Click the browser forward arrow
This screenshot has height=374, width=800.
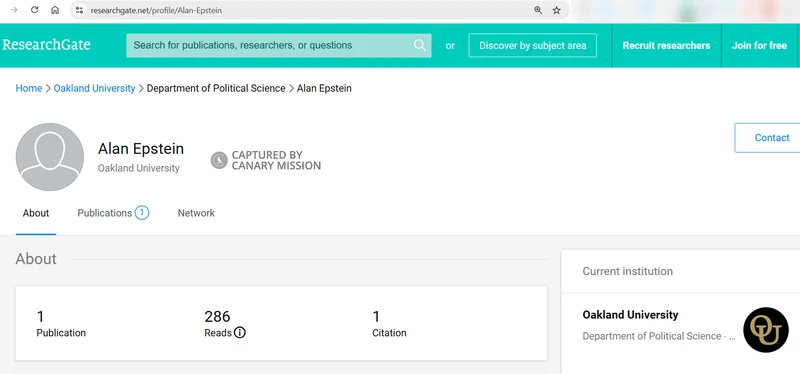[x=14, y=10]
